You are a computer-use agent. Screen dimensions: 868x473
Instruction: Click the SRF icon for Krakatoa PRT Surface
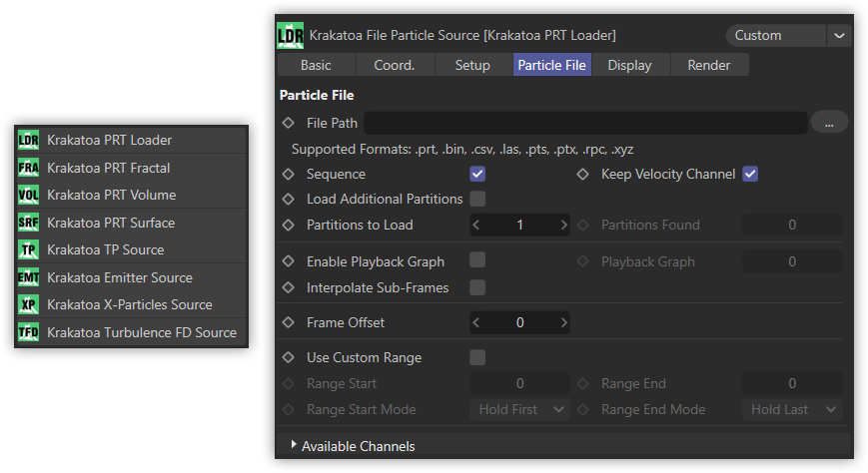point(28,223)
